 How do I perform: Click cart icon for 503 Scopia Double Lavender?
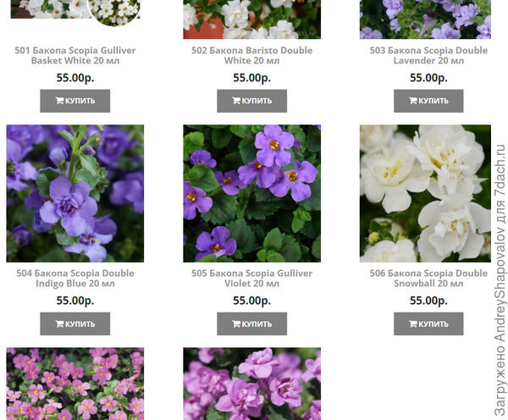pos(413,101)
